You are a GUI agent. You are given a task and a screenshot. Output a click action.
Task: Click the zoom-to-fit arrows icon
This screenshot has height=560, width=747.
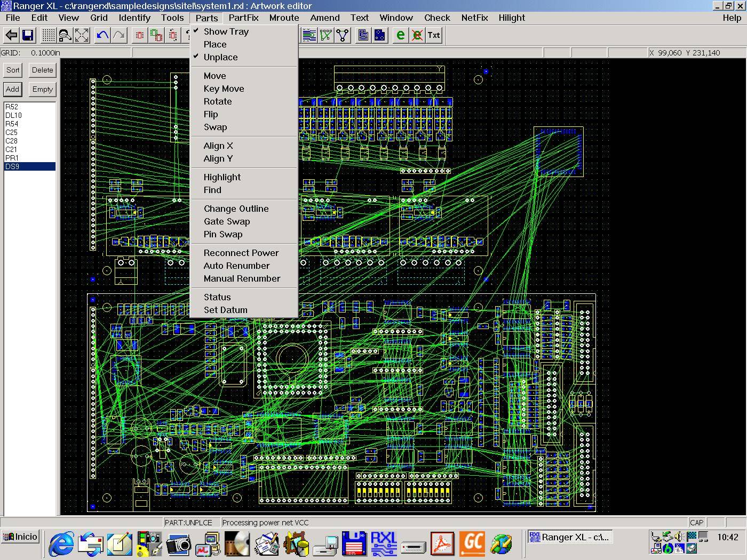tap(82, 35)
